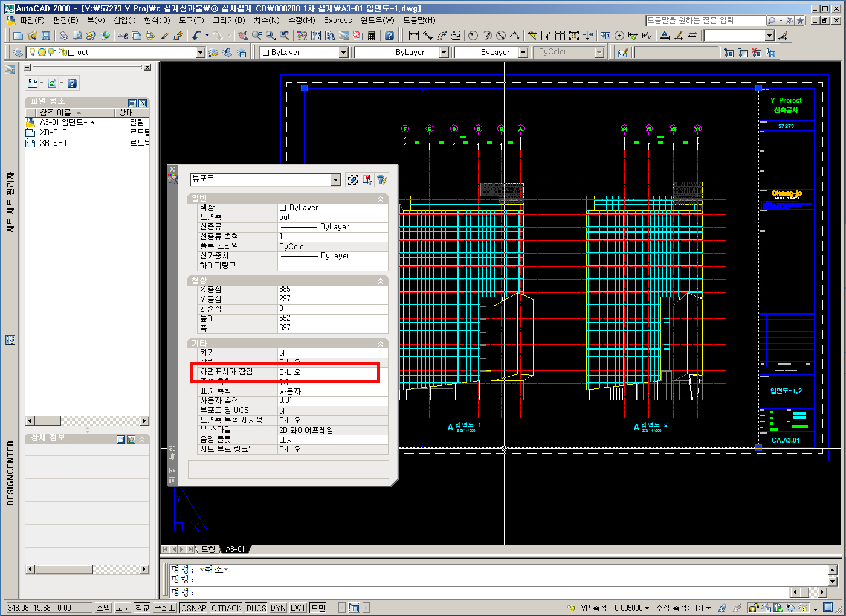846x616 pixels.
Task: Open the Layer Properties Manager icon
Action: coord(18,53)
